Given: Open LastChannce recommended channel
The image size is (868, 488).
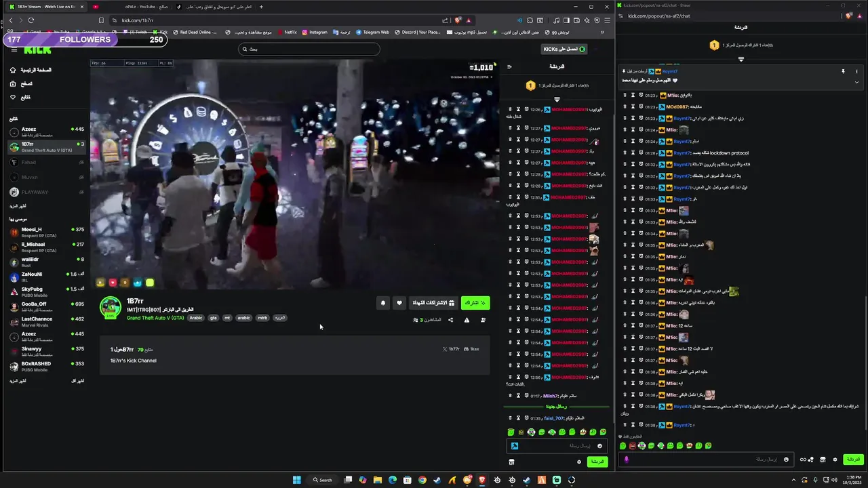Looking at the screenshot, I should point(47,321).
